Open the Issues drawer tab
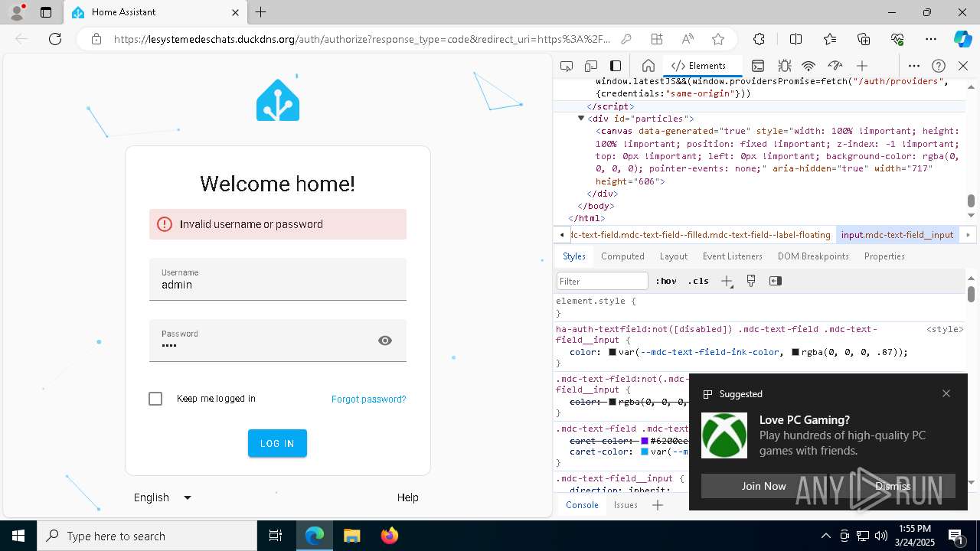The image size is (980, 551). tap(626, 505)
